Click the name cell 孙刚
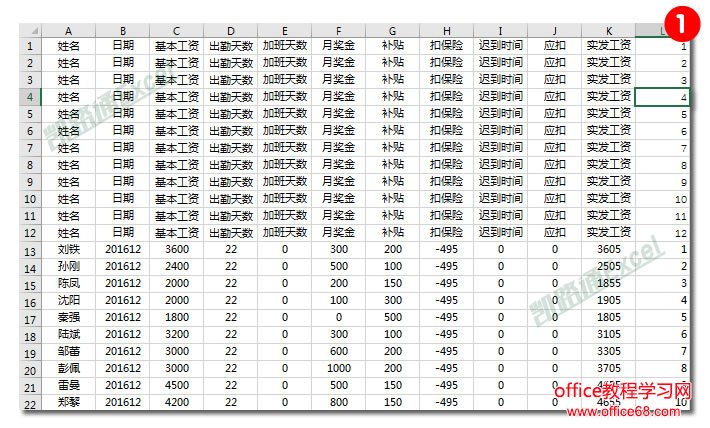710x428 pixels. pyautogui.click(x=68, y=266)
